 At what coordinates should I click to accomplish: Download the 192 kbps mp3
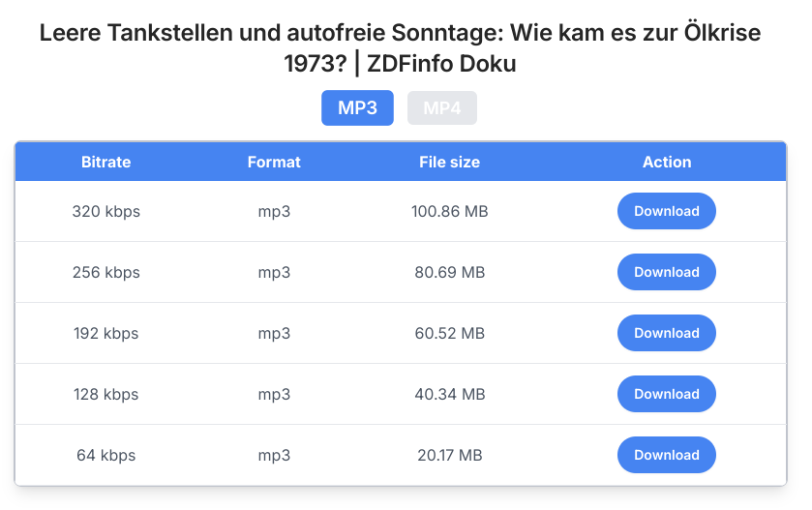667,333
